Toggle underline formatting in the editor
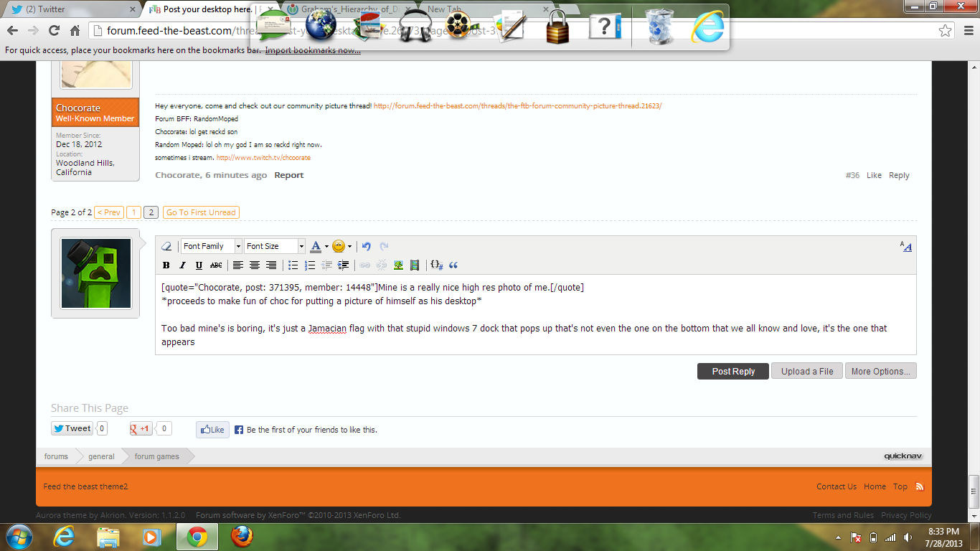Image resolution: width=980 pixels, height=551 pixels. click(199, 265)
